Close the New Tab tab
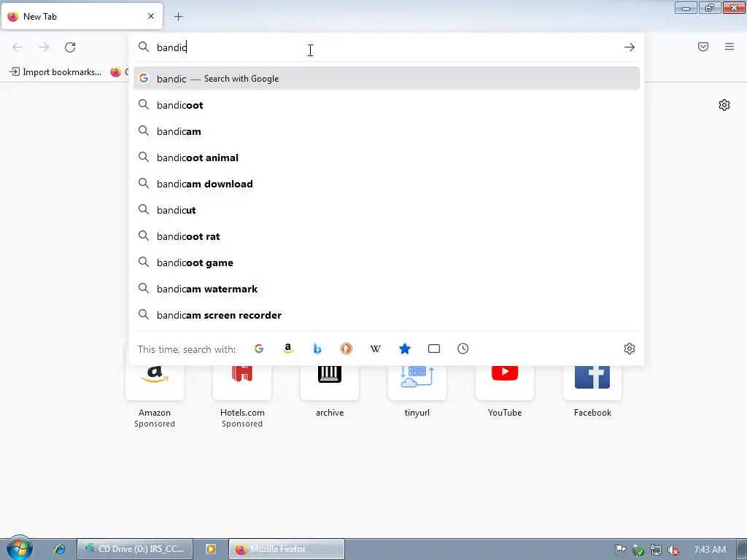This screenshot has height=560, width=747. 151,16
